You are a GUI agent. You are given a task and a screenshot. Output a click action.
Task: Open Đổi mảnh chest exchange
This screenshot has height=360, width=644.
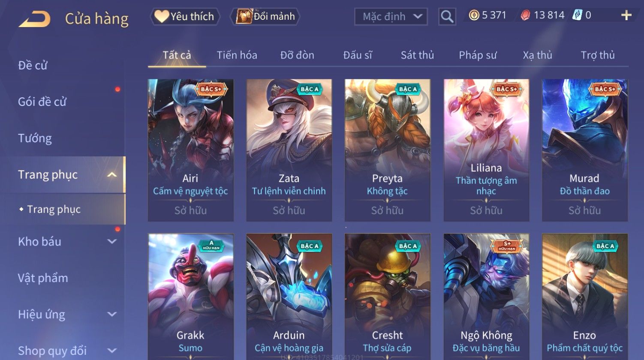[265, 16]
